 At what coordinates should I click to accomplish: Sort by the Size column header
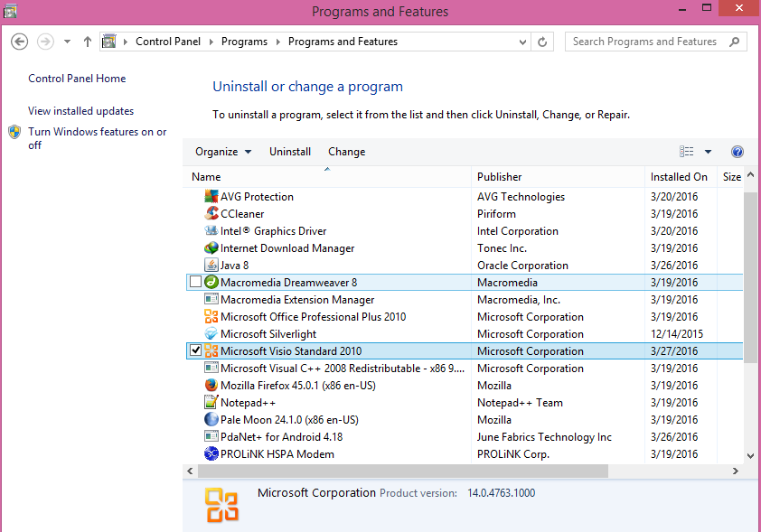pos(730,177)
